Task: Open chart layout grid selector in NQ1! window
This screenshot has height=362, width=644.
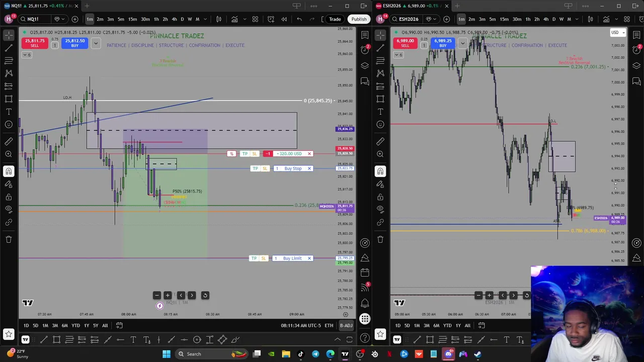Action: click(x=255, y=19)
